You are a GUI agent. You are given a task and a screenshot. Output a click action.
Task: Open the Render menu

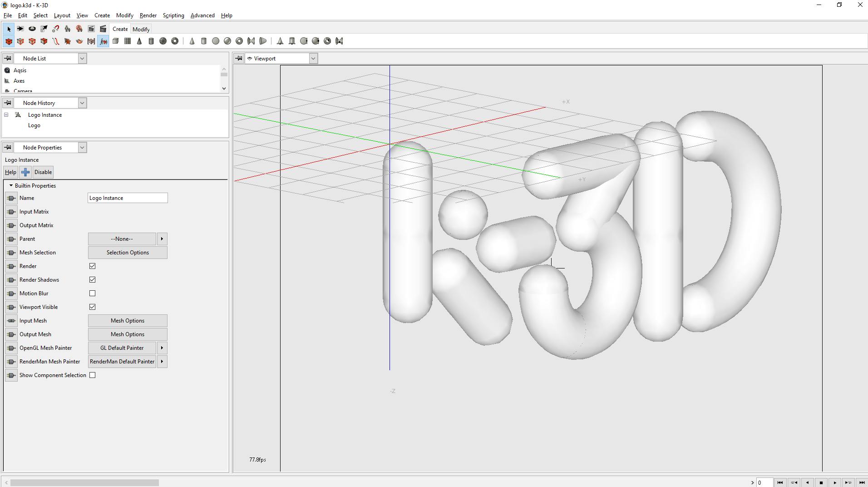point(148,15)
